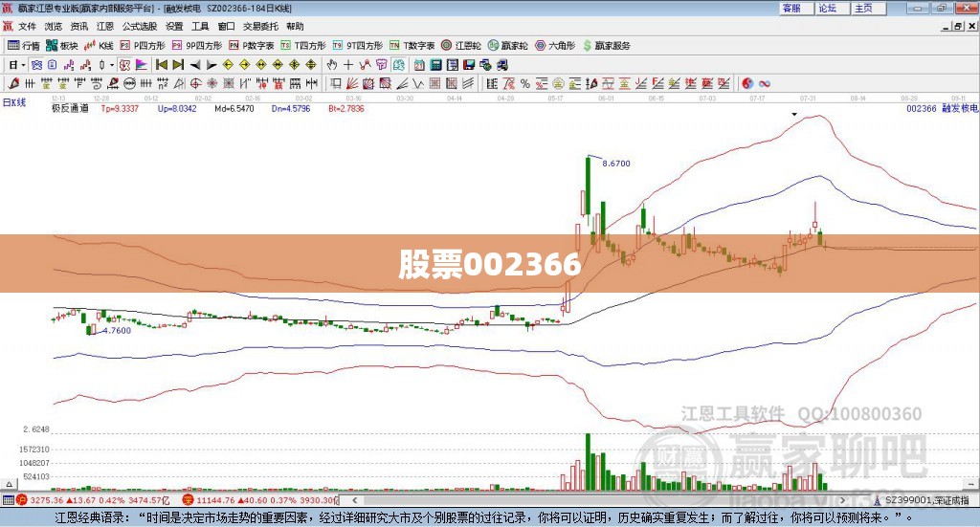Open the 赢家轮 tool

508,46
